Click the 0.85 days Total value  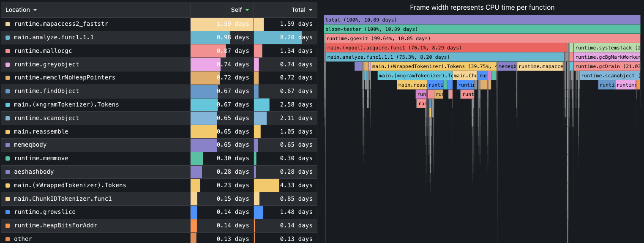pyautogui.click(x=296, y=199)
